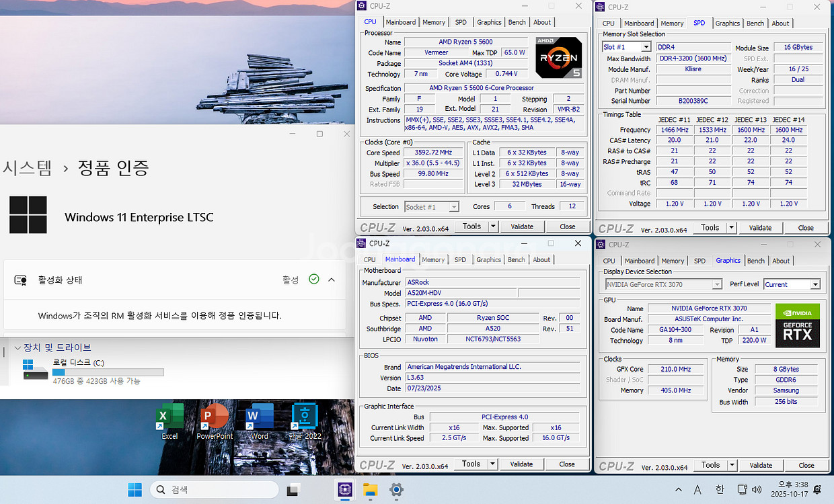Open the Bench tab in CPU-Z
Image resolution: width=834 pixels, height=504 pixels.
tap(517, 22)
